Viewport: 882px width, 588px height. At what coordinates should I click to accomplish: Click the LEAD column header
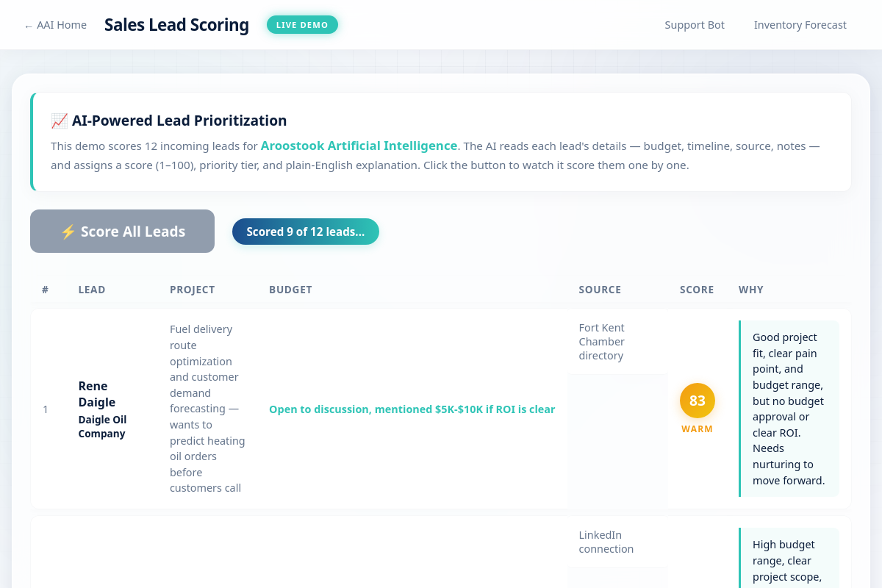click(92, 290)
